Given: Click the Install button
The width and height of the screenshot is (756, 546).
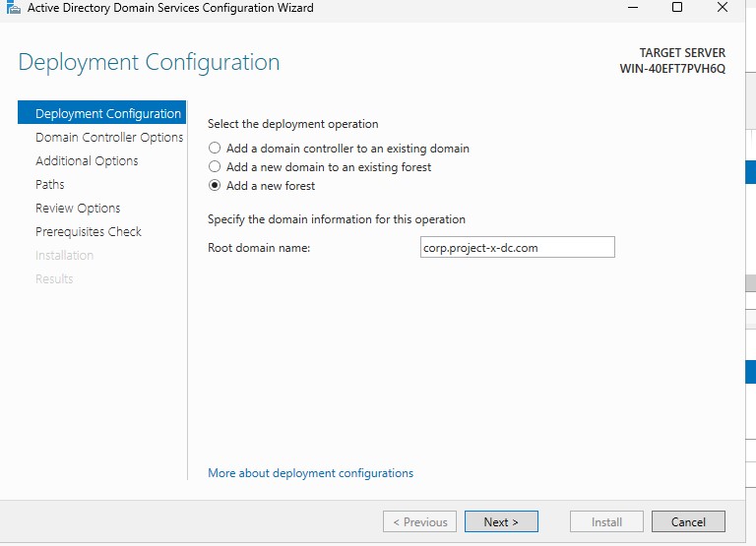Looking at the screenshot, I should click(x=606, y=522).
